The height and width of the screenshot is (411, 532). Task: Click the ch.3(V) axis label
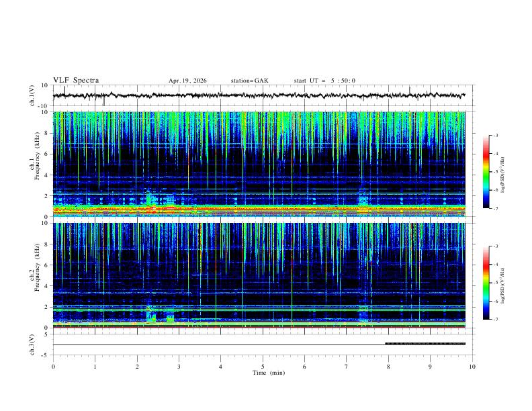coord(32,345)
